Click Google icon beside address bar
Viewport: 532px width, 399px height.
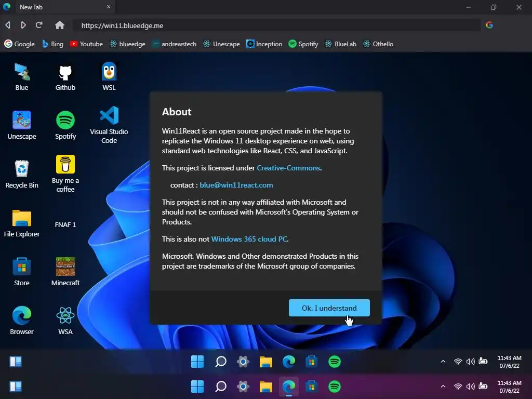(x=489, y=25)
